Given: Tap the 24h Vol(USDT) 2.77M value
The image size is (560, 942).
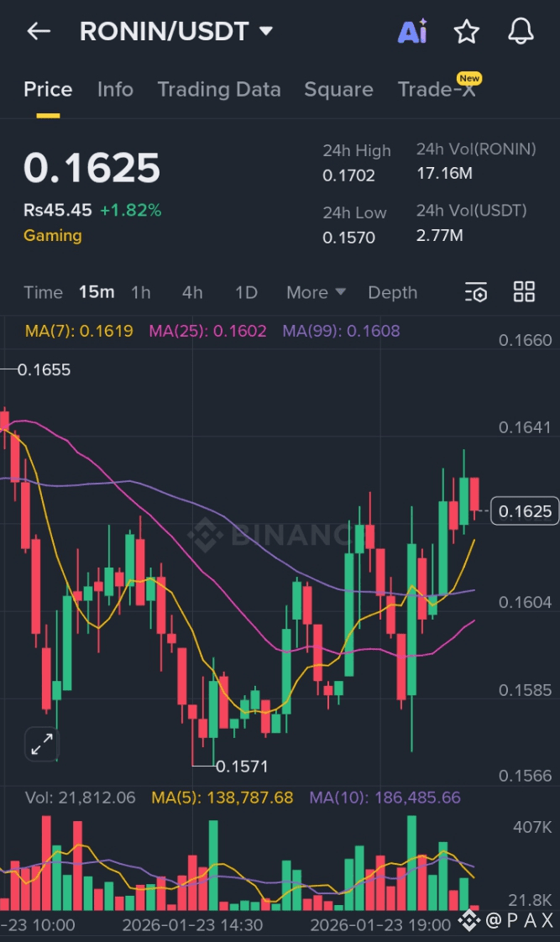Looking at the screenshot, I should (x=440, y=235).
